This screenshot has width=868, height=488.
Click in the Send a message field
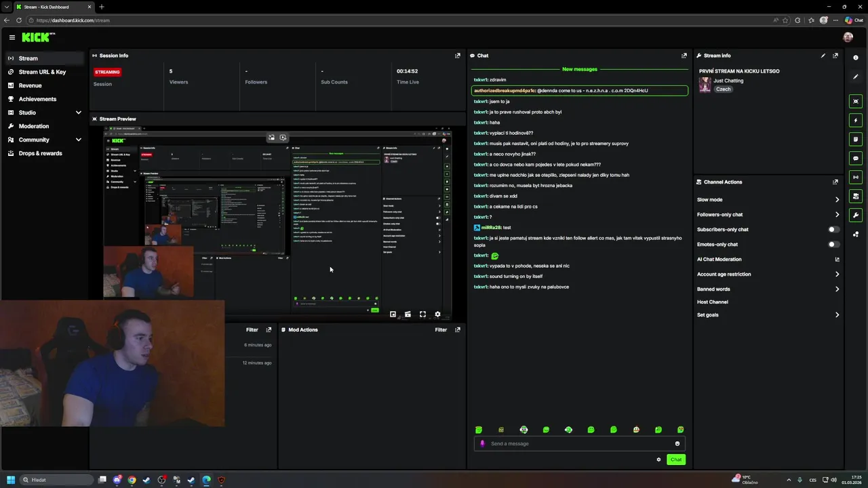(x=580, y=443)
